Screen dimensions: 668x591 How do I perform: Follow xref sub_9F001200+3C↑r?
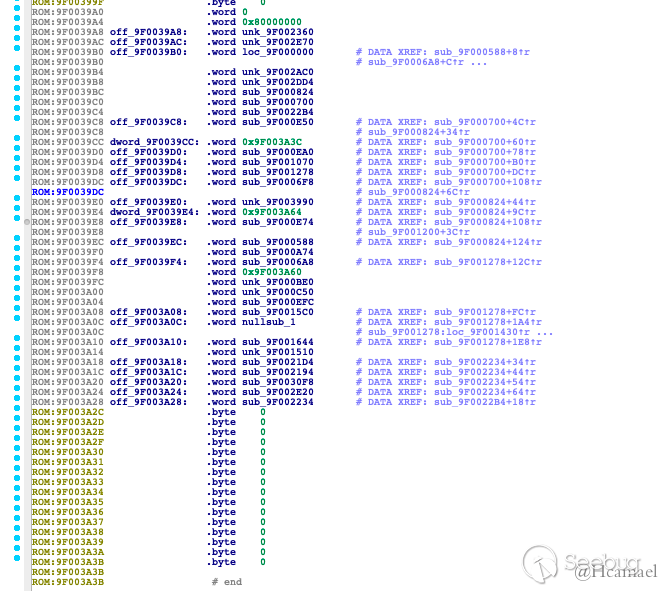tap(419, 232)
